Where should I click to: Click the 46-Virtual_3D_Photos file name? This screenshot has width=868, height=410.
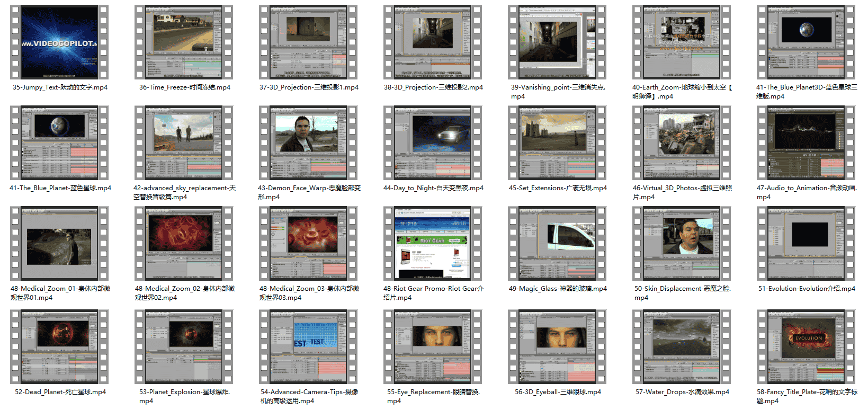(682, 192)
